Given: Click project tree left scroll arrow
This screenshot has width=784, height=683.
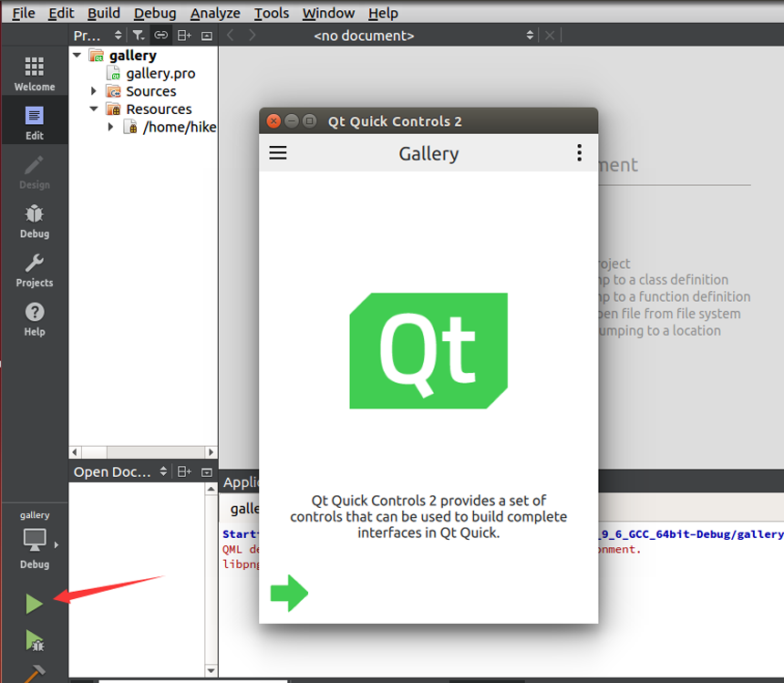Looking at the screenshot, I should [75, 452].
